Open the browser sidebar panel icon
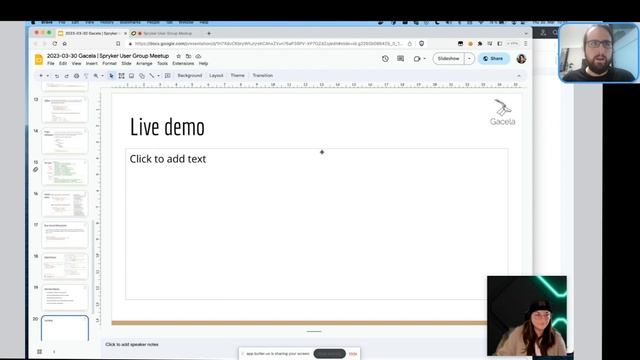 [500, 44]
